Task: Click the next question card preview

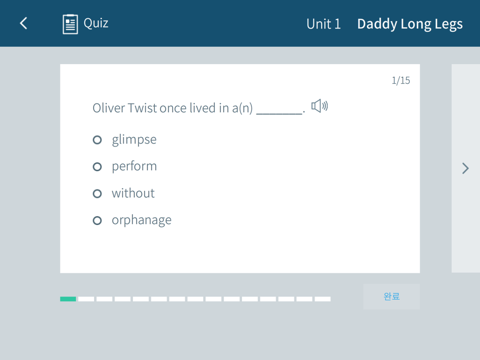Action: point(466,168)
